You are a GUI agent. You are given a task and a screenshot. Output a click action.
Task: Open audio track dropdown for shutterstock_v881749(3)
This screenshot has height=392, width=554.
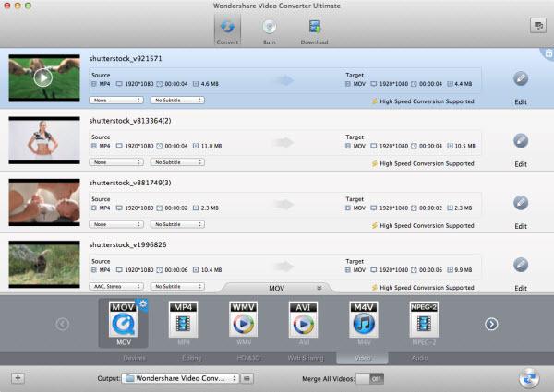pos(116,224)
